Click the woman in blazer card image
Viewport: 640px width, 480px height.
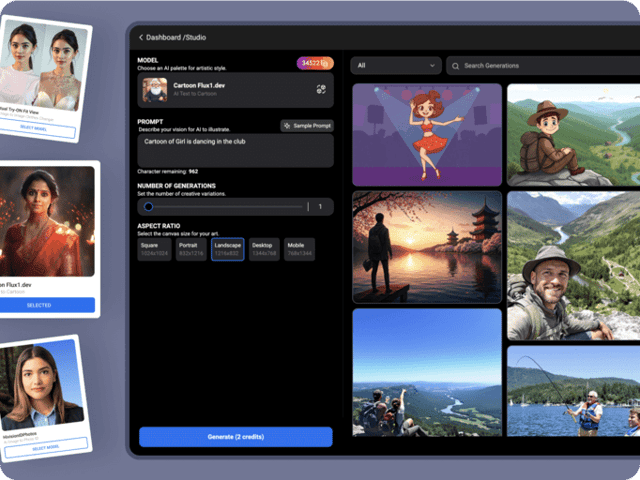(40, 384)
